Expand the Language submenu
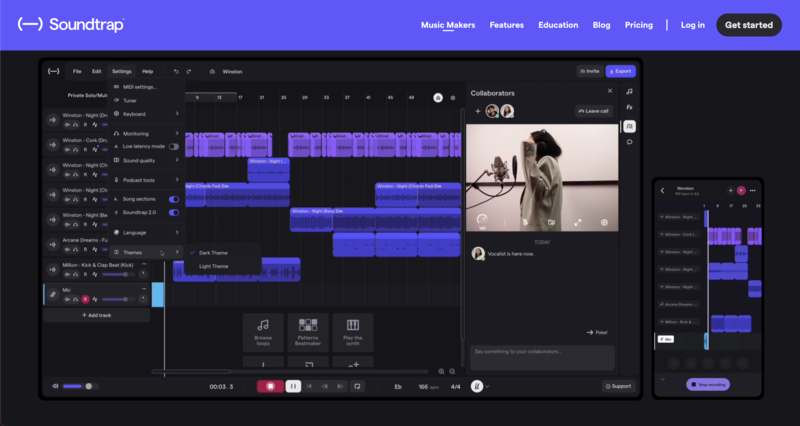The height and width of the screenshot is (426, 800). [147, 232]
